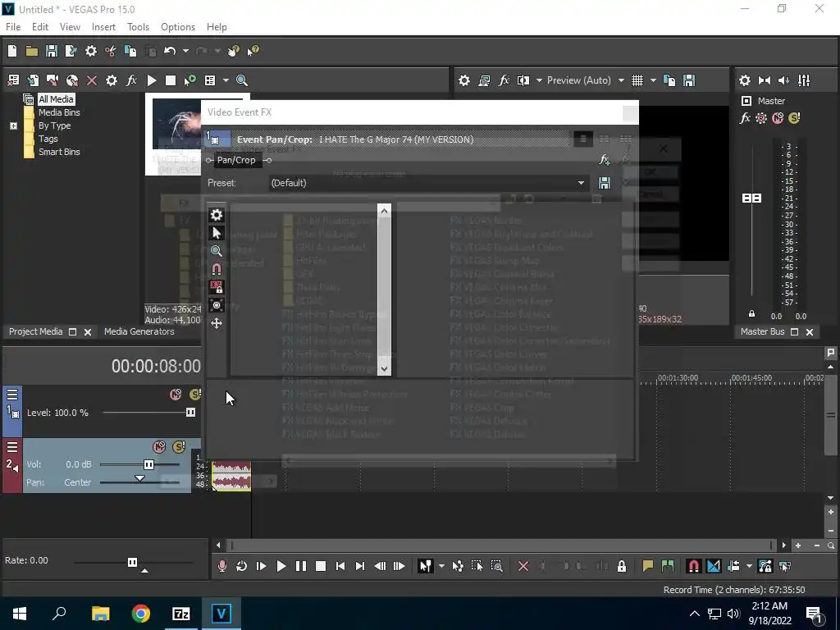This screenshot has height=630, width=840.
Task: Select the Smart Bins folder
Action: 59,152
